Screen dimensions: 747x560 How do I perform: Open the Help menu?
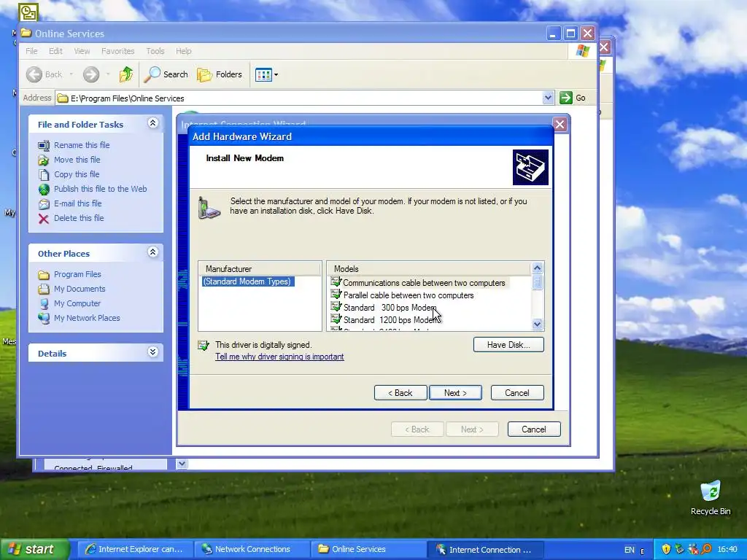coord(183,51)
